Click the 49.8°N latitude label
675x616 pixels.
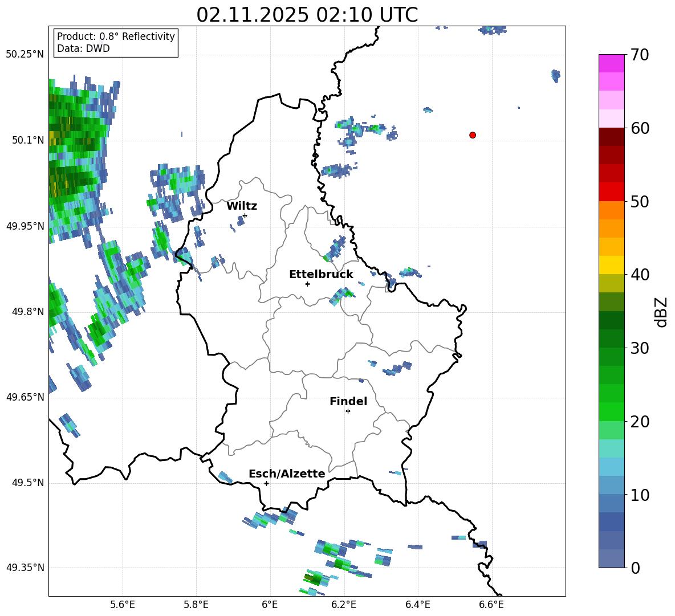[x=27, y=312]
